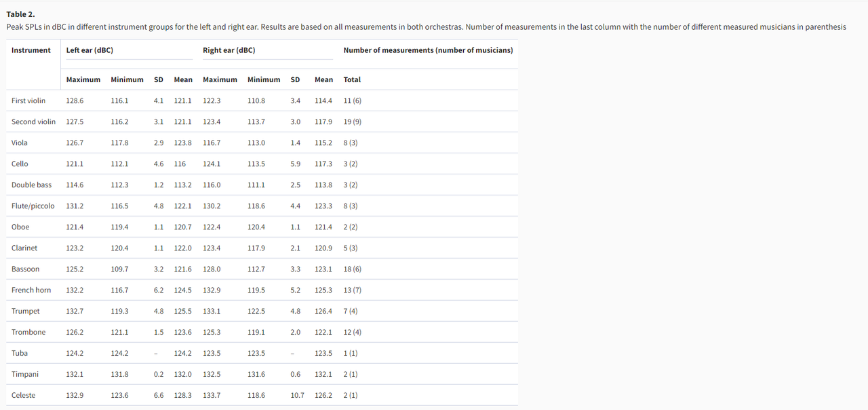This screenshot has width=868, height=410.
Task: Click Trumpet right ear maximum 133.1
Action: [x=212, y=311]
